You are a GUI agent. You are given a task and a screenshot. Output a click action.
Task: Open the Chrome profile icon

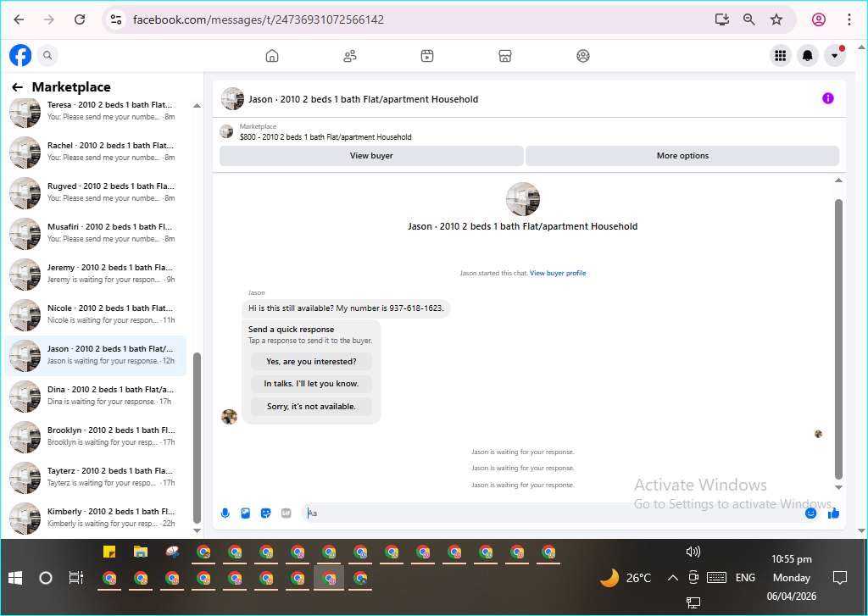tap(819, 19)
